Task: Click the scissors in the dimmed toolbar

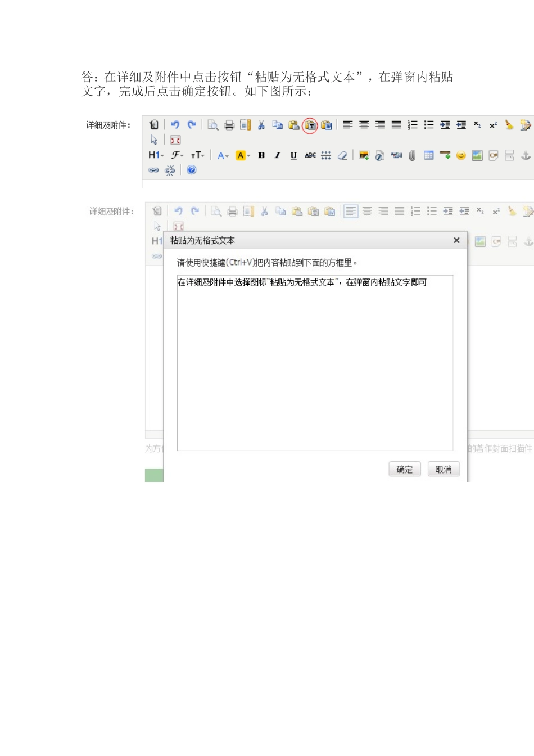Action: [x=265, y=211]
